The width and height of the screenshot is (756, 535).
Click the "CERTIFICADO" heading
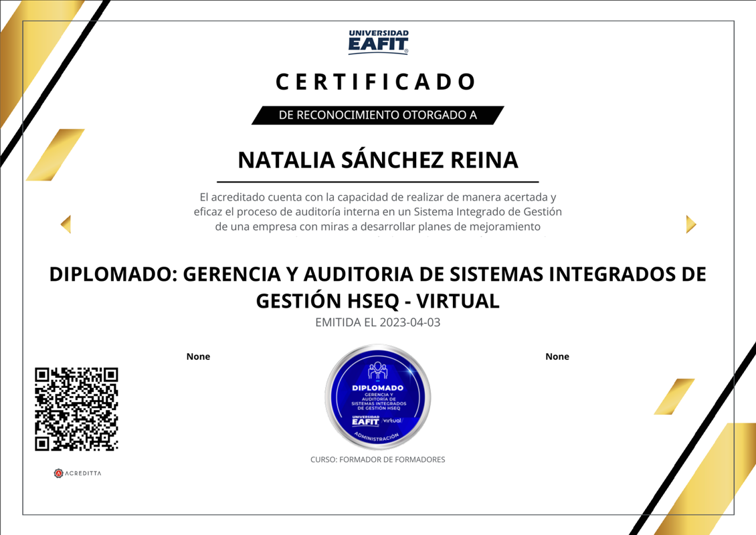click(376, 82)
